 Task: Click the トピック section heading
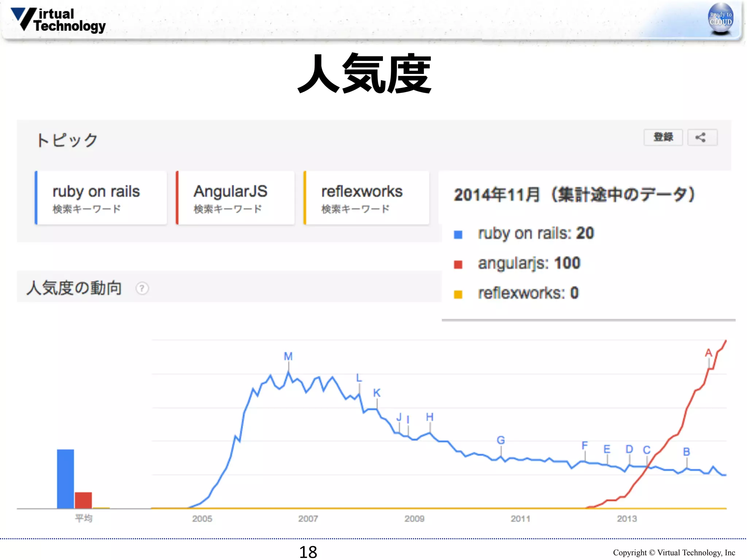[x=67, y=140]
